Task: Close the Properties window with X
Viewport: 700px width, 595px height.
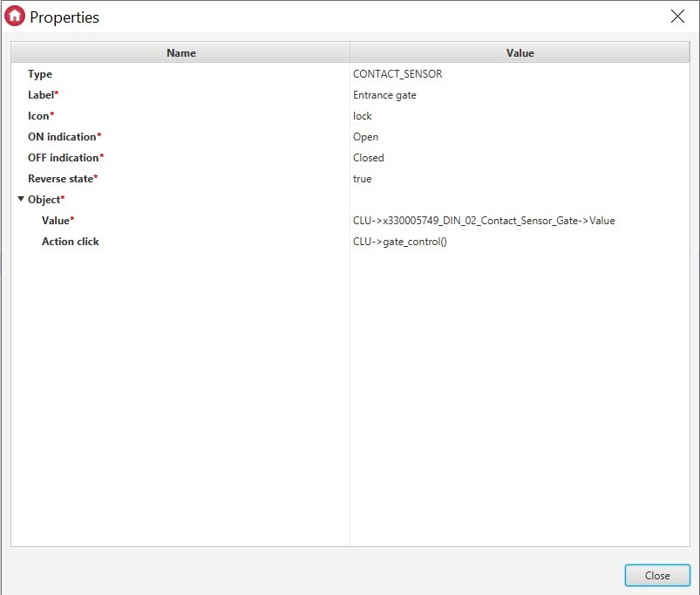Action: click(676, 17)
